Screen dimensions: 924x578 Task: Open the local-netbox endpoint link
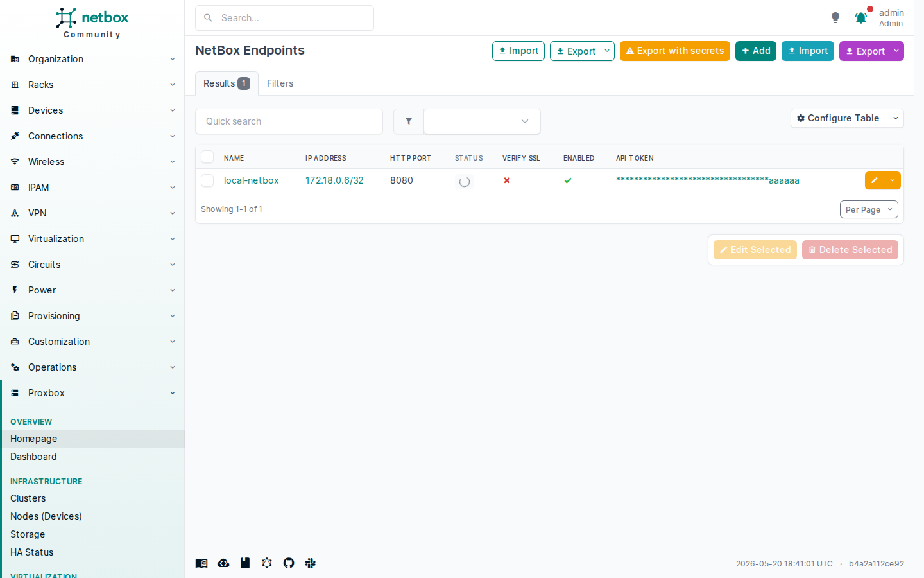tap(251, 180)
